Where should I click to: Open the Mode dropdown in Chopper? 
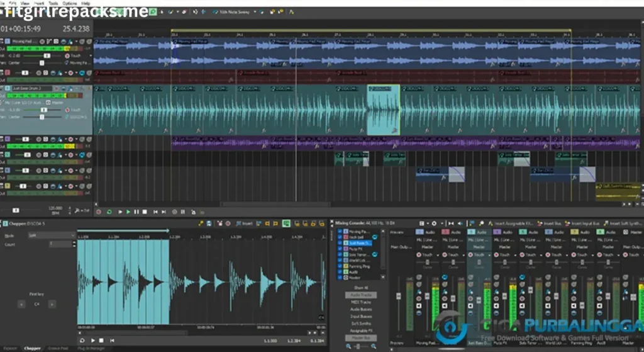coord(52,236)
